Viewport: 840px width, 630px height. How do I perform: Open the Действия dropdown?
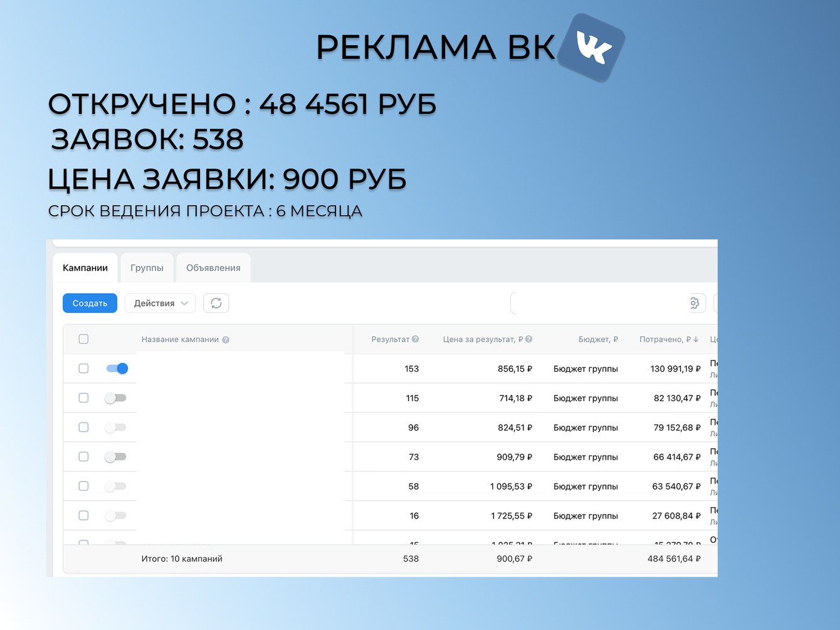click(160, 303)
